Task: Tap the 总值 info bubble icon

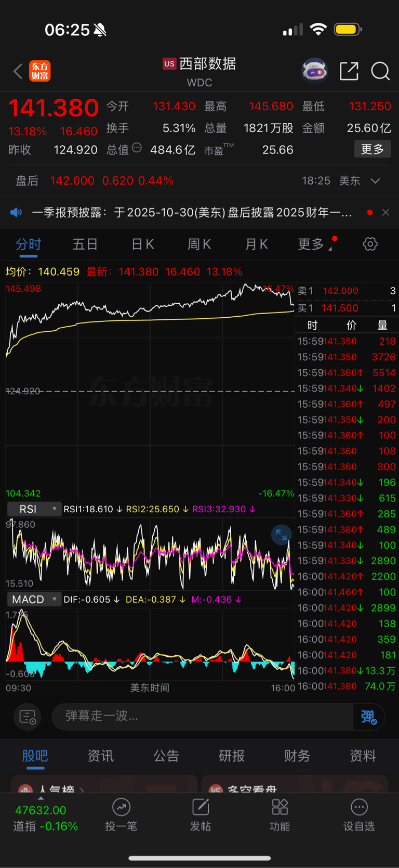Action: click(137, 148)
